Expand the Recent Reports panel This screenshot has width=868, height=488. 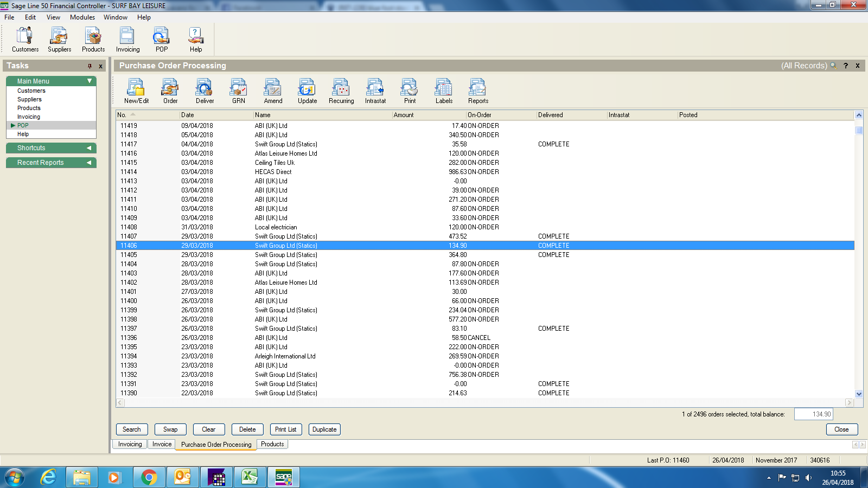click(x=89, y=163)
